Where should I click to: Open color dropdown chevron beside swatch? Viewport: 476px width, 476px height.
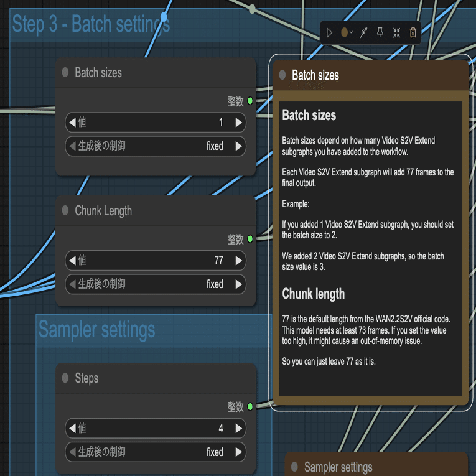coord(351,32)
